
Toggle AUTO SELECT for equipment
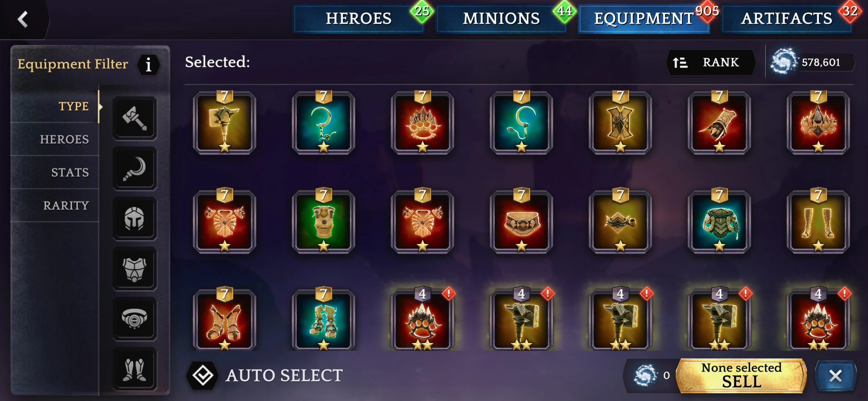point(265,375)
